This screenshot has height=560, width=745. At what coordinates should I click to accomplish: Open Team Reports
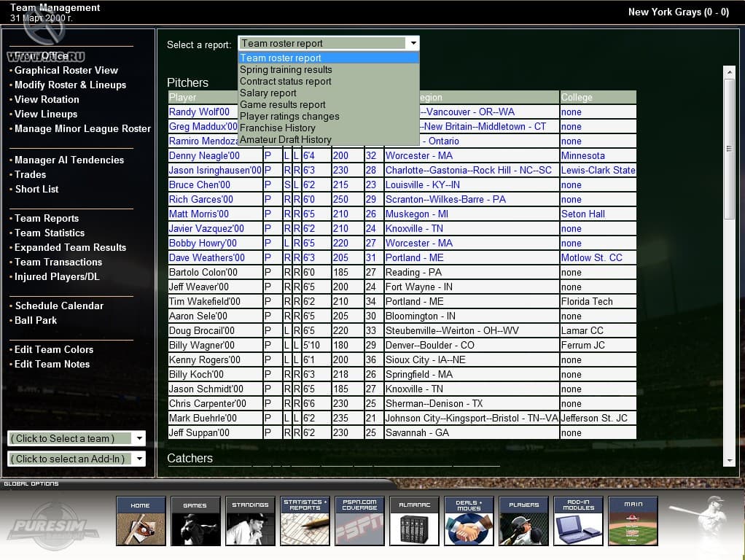coord(47,218)
